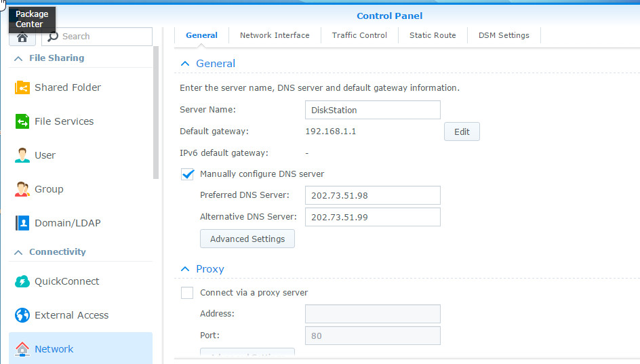
Task: Open the External Access globe icon
Action: pyautogui.click(x=22, y=315)
